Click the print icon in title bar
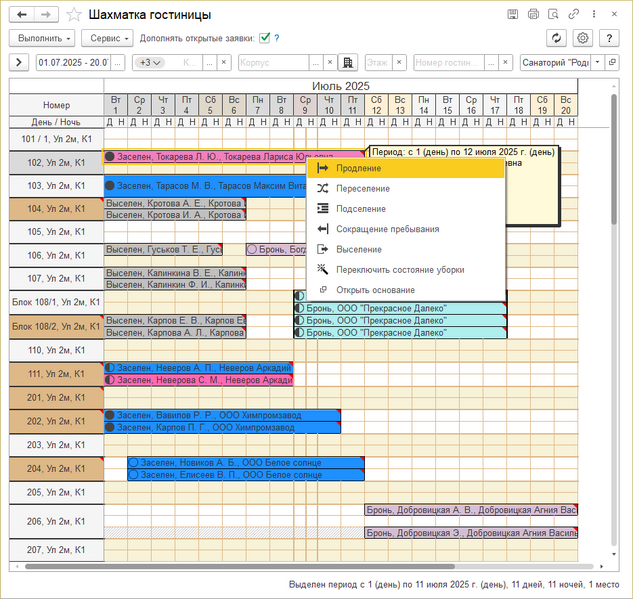The width and height of the screenshot is (633, 599). click(533, 14)
